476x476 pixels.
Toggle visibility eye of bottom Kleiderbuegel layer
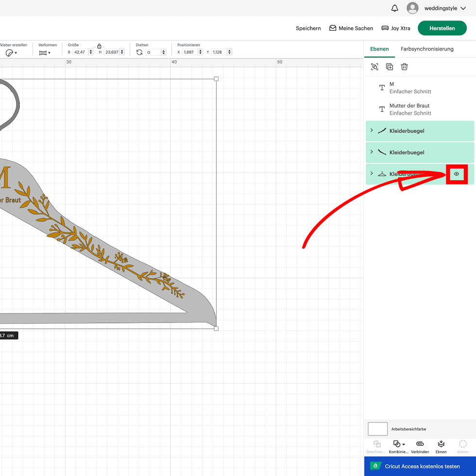point(457,174)
